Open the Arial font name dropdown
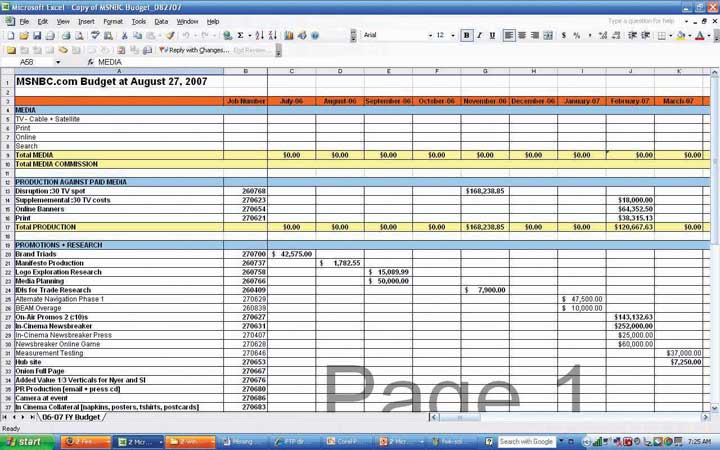Viewport: 720px width, 450px height. 430,35
